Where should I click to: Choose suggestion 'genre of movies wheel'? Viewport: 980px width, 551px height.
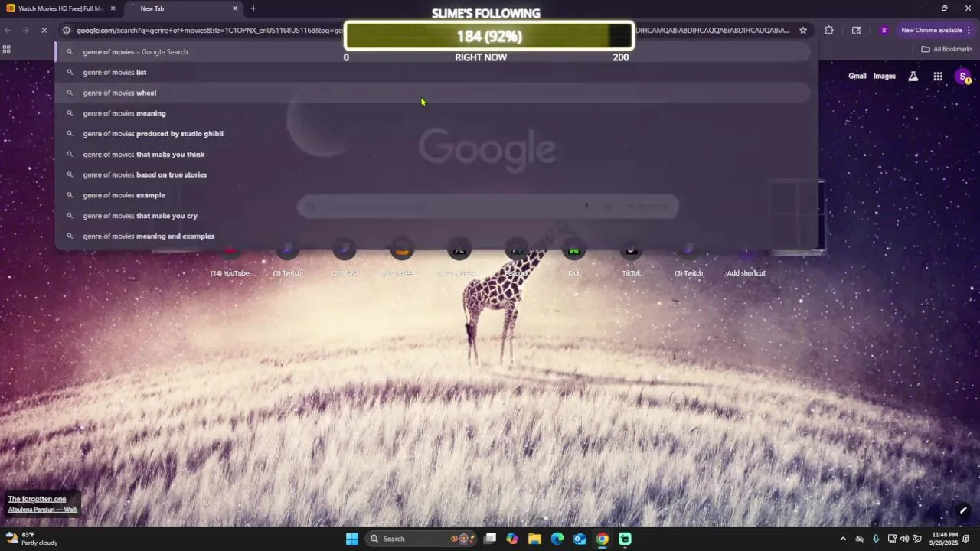point(433,93)
